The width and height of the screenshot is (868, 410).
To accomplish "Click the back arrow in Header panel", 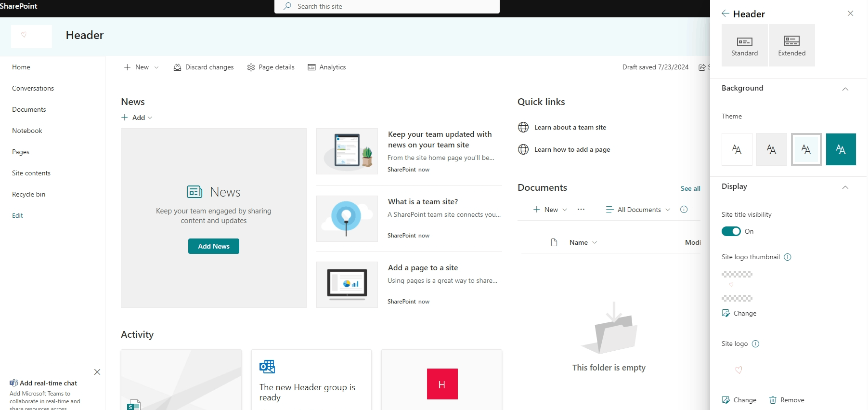I will click(725, 13).
